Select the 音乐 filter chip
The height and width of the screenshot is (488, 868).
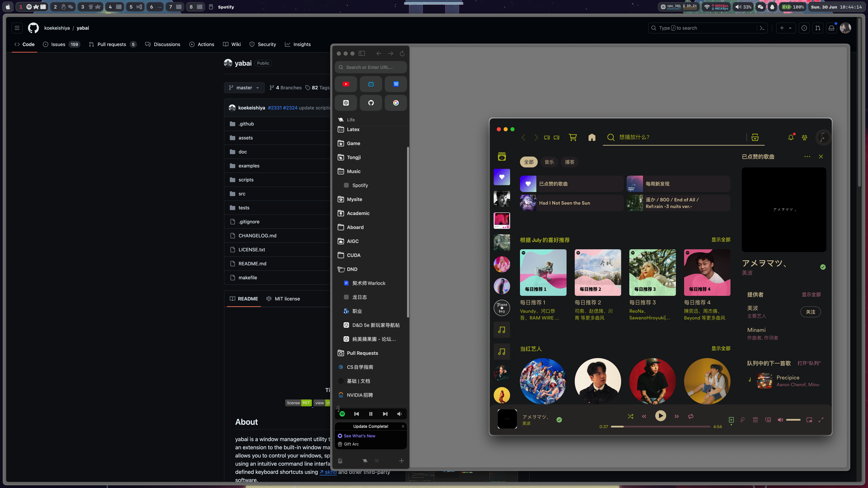549,162
